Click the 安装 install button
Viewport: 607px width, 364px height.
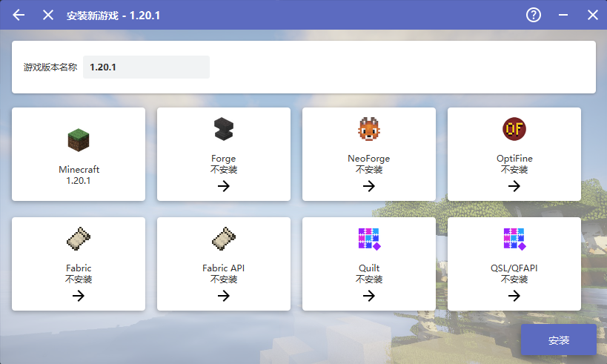(559, 340)
